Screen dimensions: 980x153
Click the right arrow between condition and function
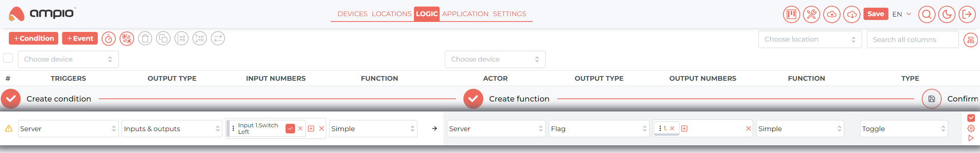[435, 128]
